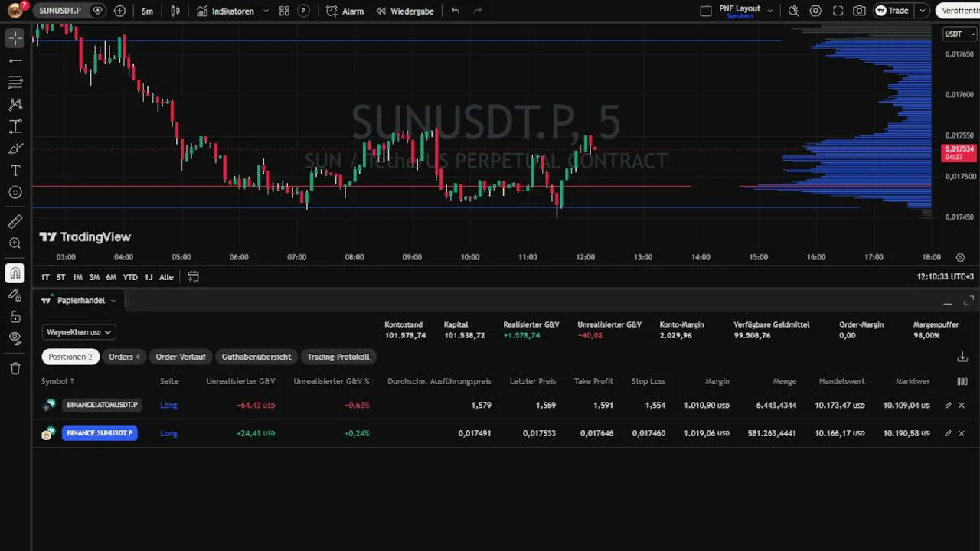Image resolution: width=980 pixels, height=551 pixels.
Task: Select the crosshair cursor tool
Action: click(15, 38)
